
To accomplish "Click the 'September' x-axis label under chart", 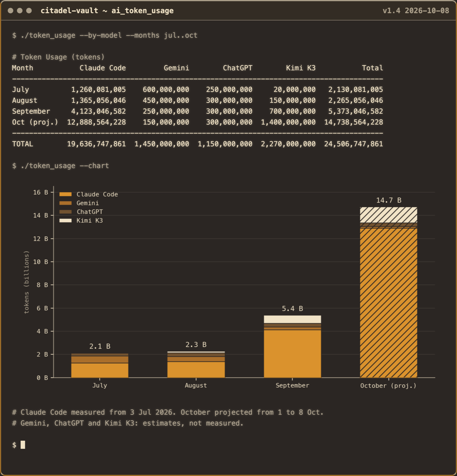I will coord(293,385).
